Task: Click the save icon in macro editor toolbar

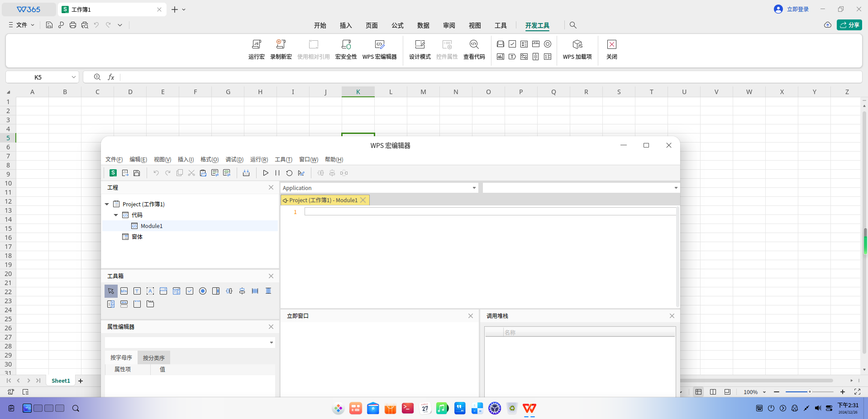Action: pyautogui.click(x=137, y=173)
